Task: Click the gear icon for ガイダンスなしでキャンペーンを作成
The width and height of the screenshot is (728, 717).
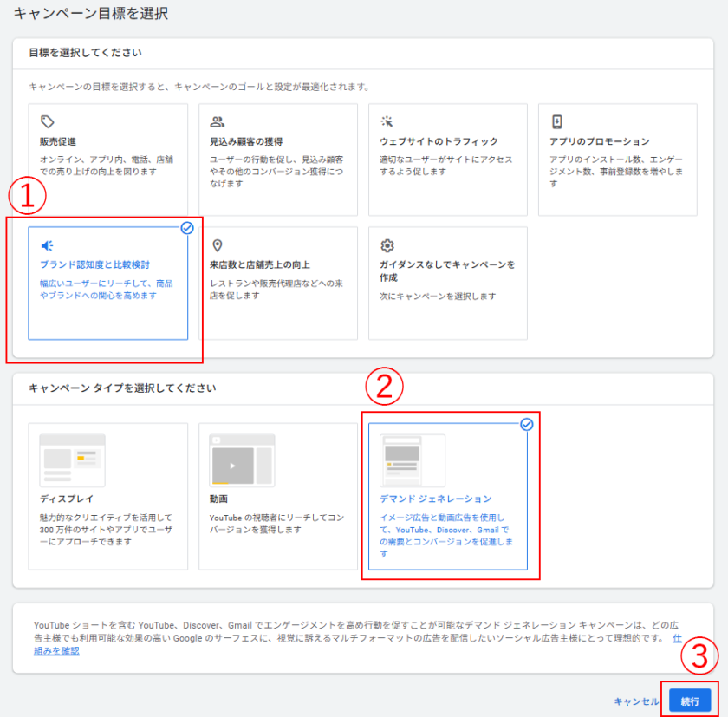Action: (x=387, y=245)
